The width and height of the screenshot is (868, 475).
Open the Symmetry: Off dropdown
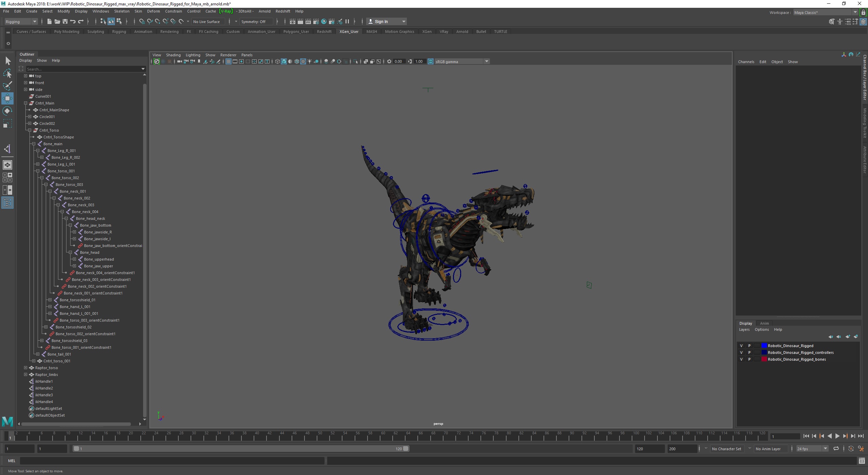(x=256, y=21)
